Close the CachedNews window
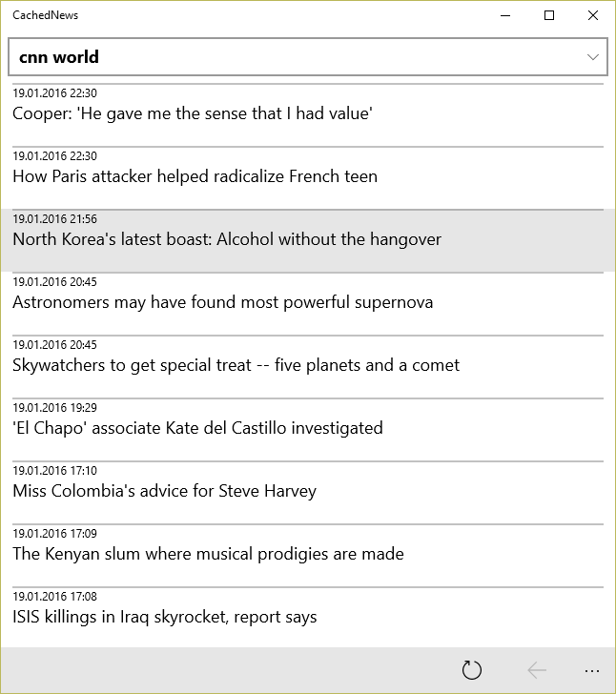616x694 pixels. pos(593,15)
